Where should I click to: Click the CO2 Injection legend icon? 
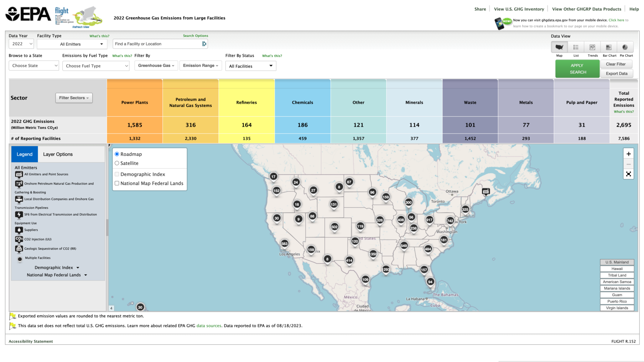coord(19,239)
